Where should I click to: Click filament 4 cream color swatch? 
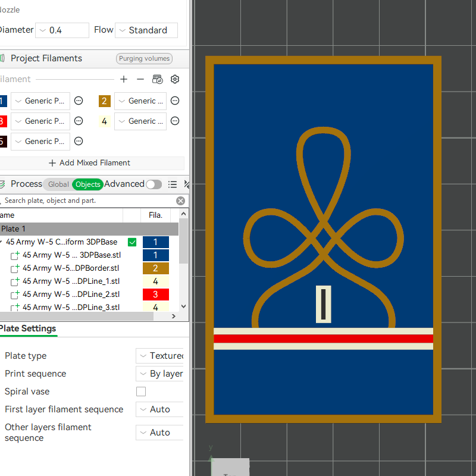pos(105,121)
